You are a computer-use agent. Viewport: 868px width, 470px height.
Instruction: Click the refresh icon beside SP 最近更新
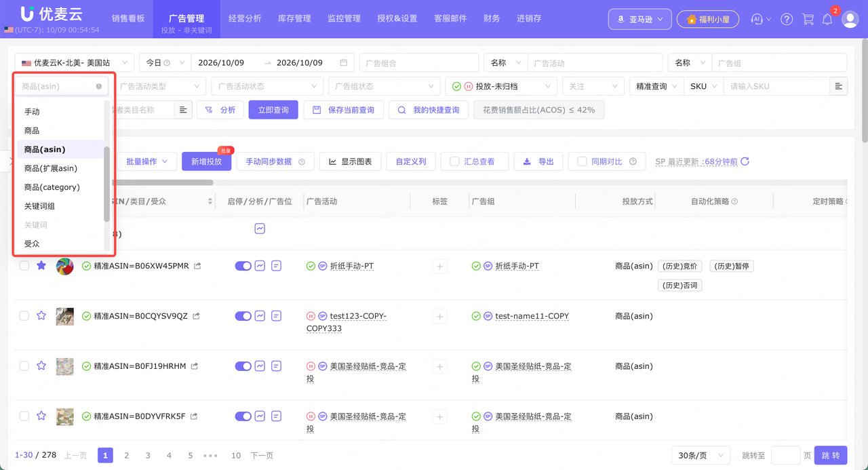[x=745, y=161]
